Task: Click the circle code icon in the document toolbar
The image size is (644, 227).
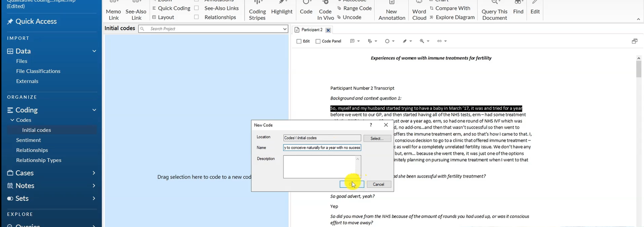Action: pos(387,41)
